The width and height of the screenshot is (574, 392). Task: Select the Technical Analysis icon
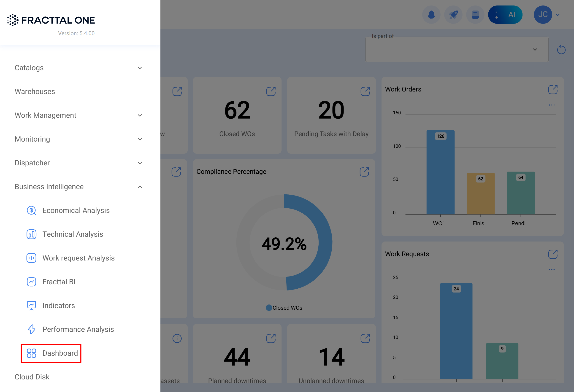click(31, 234)
